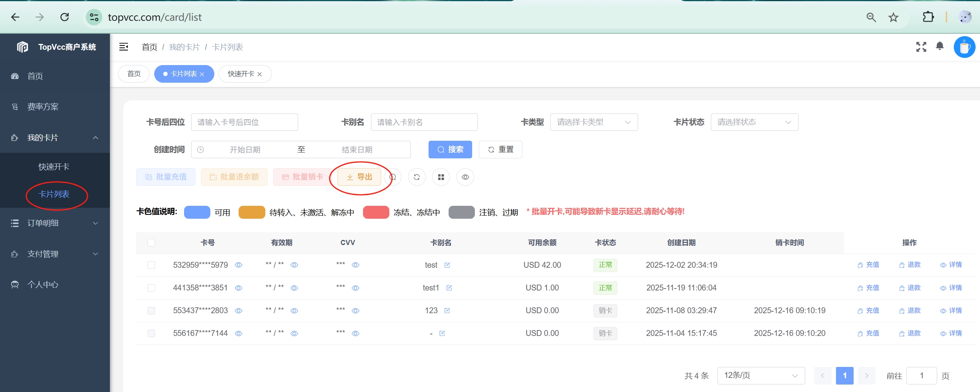
Task: Edit alias pencil icon for test1 card
Action: 449,288
